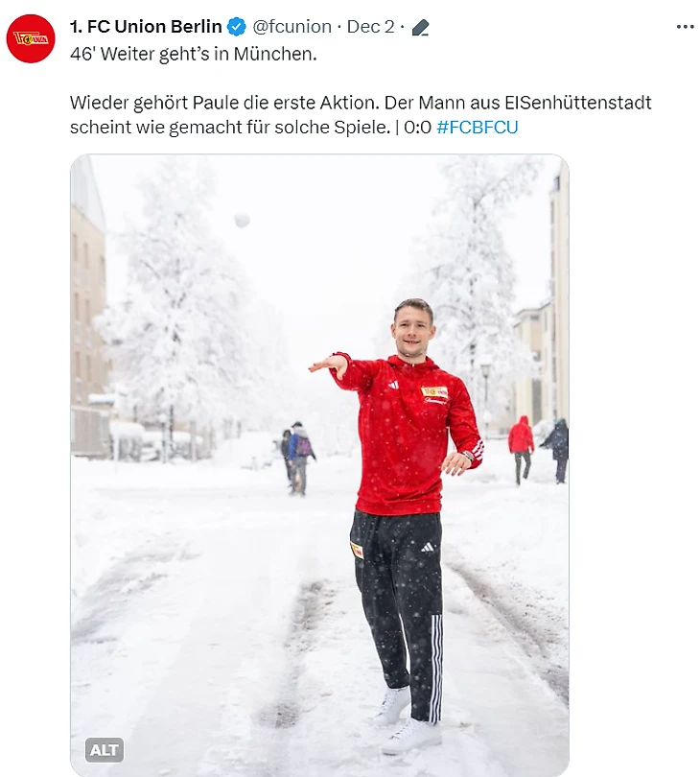Open the @fcunion handle link
Screen dimensions: 700x777
point(292,27)
